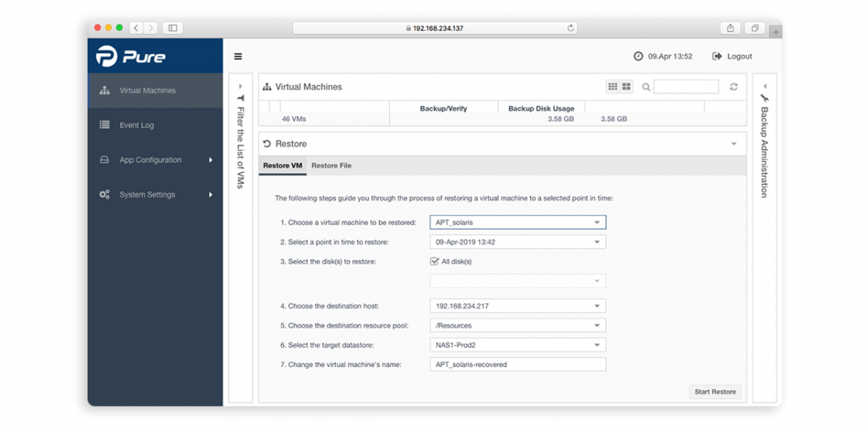This screenshot has height=432, width=868.
Task: Click the App Configuration submenu arrow
Action: click(211, 160)
